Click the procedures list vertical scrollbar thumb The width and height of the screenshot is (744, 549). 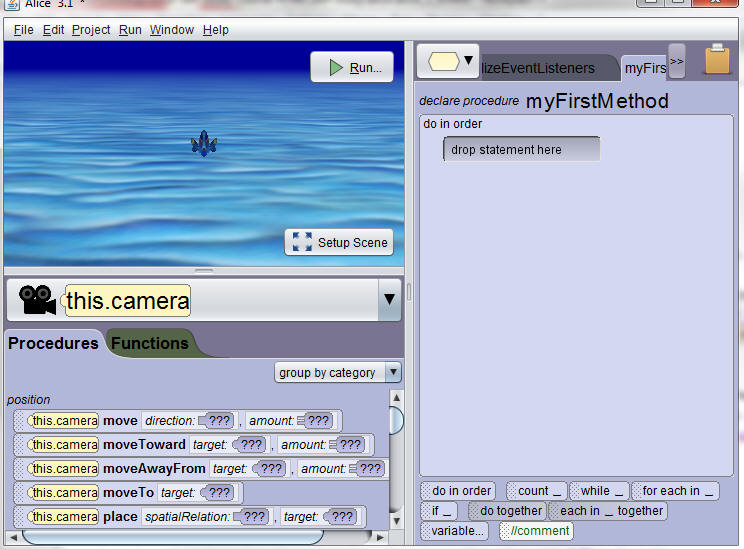396,420
